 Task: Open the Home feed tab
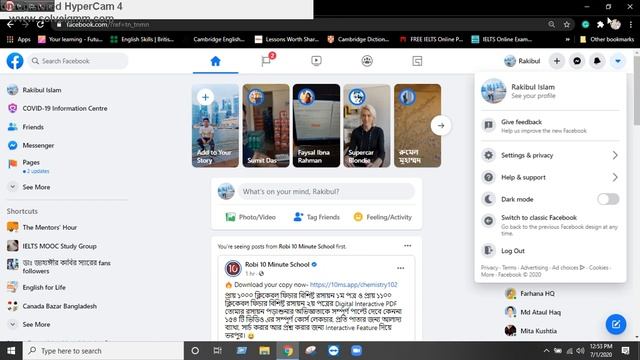[x=216, y=61]
